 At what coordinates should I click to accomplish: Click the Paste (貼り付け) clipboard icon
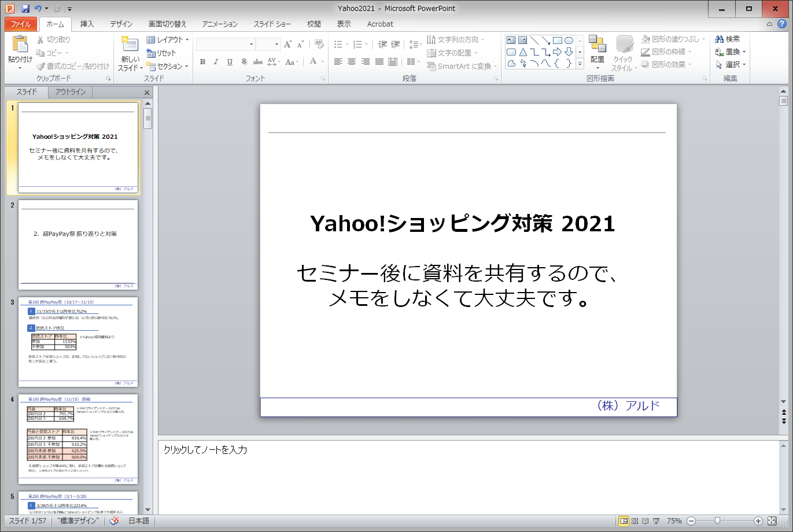coord(20,45)
